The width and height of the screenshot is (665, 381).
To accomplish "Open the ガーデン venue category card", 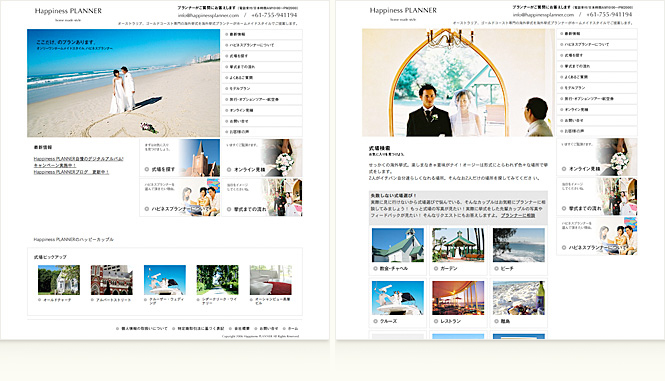I will (x=458, y=250).
